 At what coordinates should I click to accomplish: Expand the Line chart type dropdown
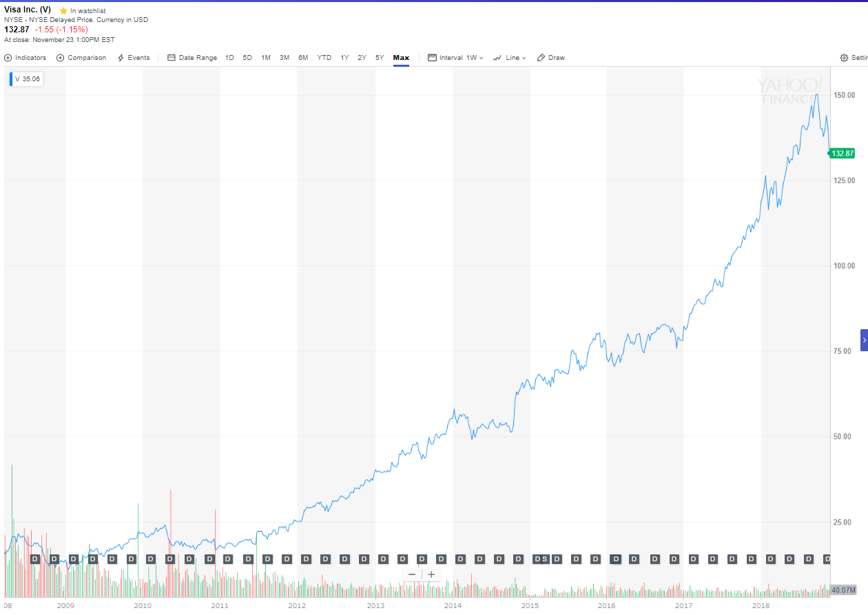516,58
